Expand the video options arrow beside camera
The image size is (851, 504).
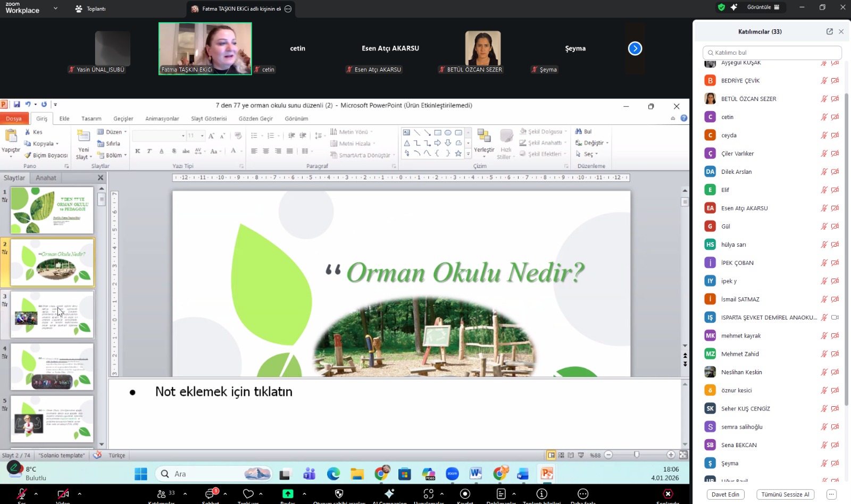click(x=80, y=494)
